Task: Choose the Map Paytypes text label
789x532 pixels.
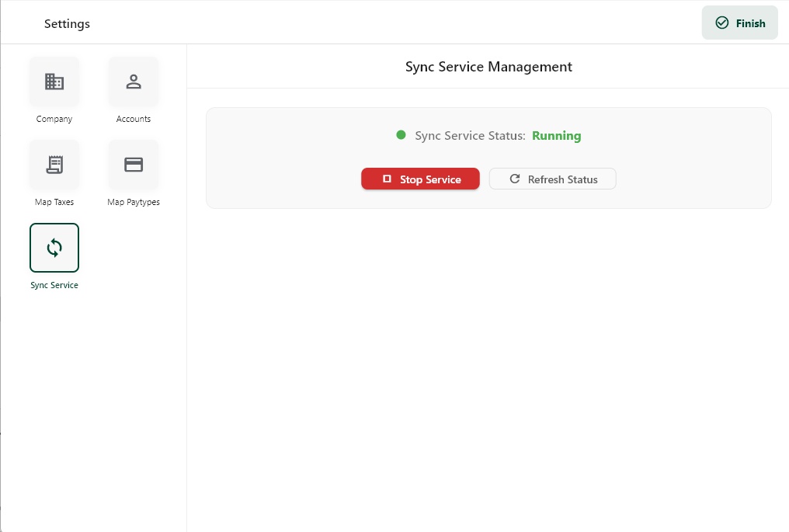Action: click(134, 202)
